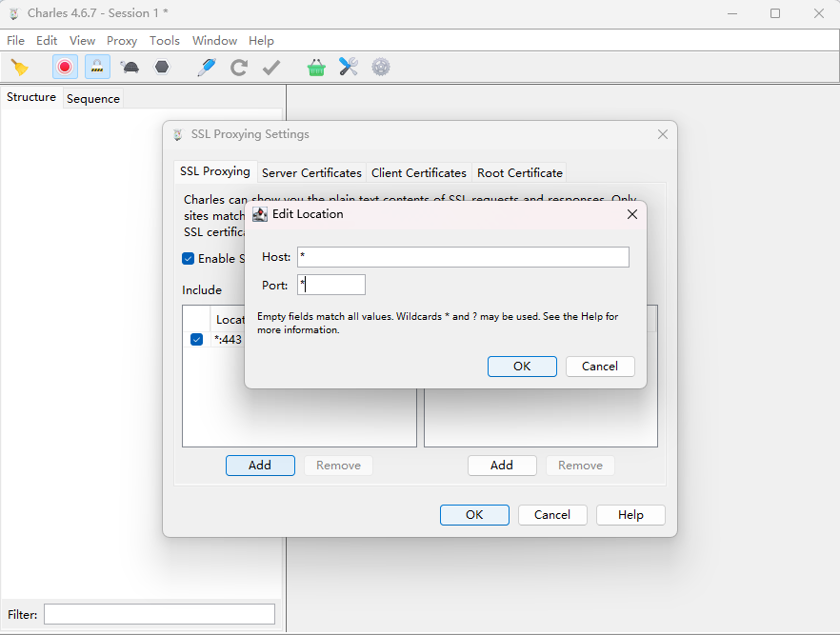Select the Server Certificates tab
The image size is (840, 635).
(x=311, y=173)
